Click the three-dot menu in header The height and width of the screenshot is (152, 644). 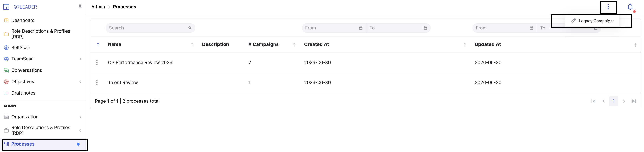pyautogui.click(x=608, y=7)
